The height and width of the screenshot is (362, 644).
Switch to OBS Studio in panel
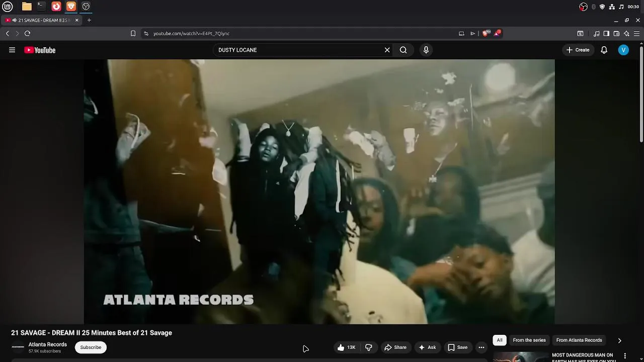tap(86, 7)
